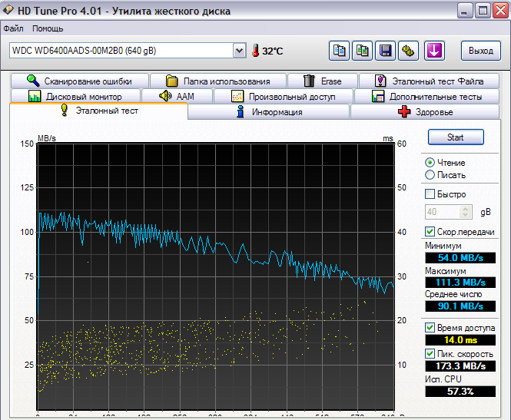Click the Выход button
Screen dimensions: 511x420
(x=481, y=51)
